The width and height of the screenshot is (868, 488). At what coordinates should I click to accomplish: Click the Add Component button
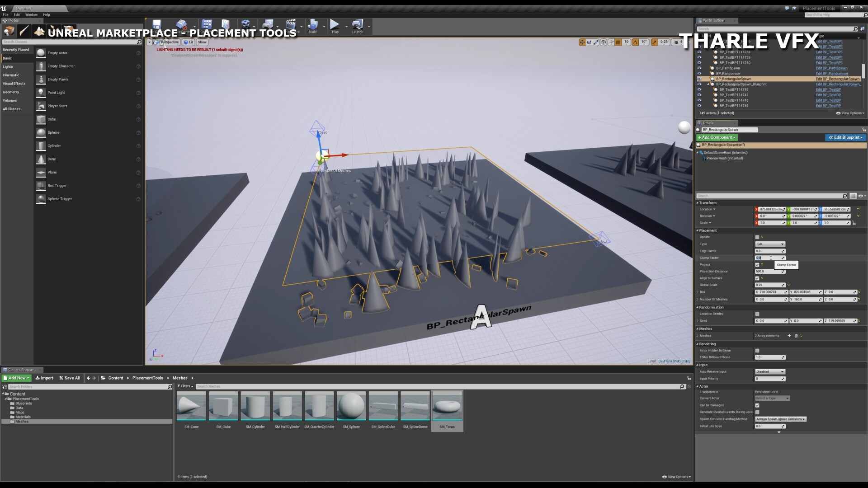[717, 137]
